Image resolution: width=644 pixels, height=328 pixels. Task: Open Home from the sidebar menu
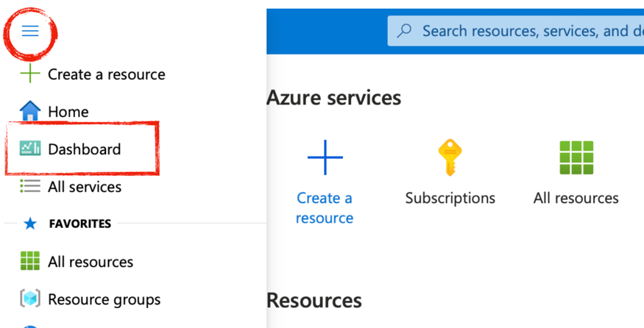tap(68, 112)
